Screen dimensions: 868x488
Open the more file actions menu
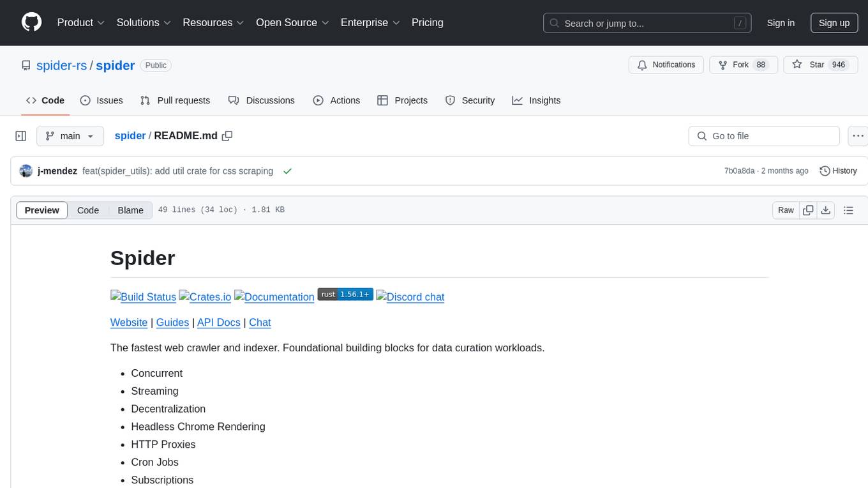[858, 136]
